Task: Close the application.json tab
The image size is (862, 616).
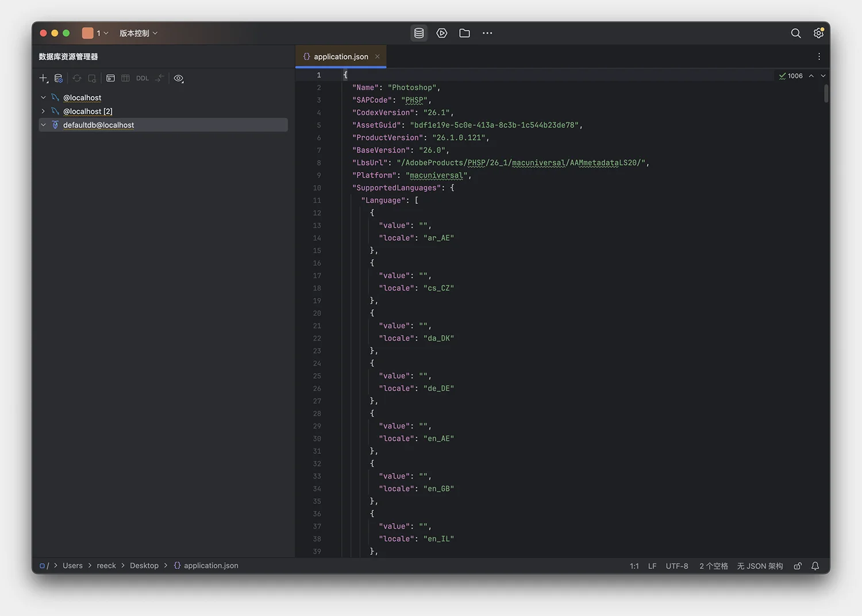Action: click(377, 56)
